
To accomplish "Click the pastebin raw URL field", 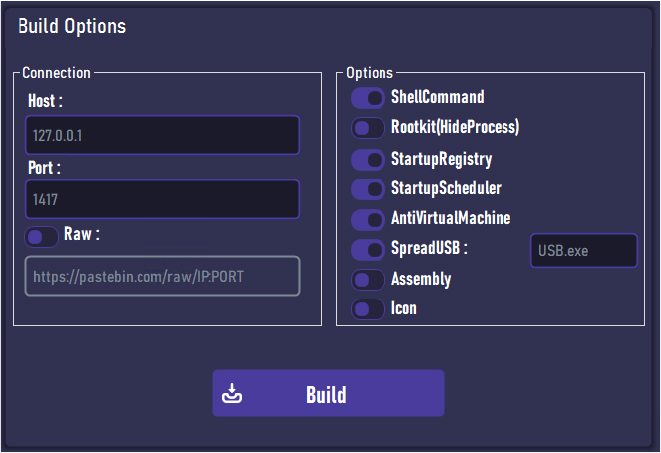I will (162, 276).
